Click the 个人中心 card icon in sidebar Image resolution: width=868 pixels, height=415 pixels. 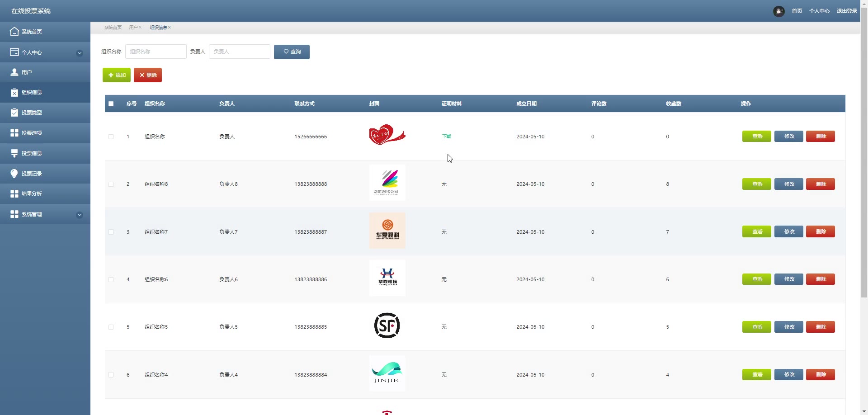pos(14,52)
